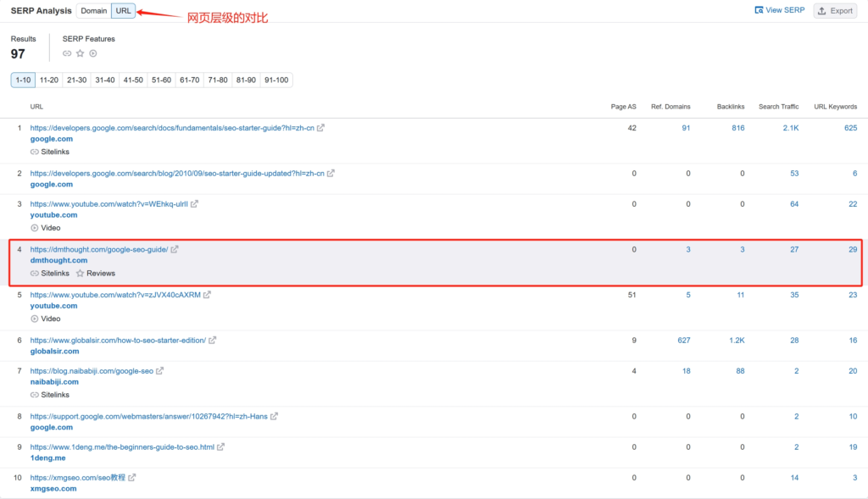The height and width of the screenshot is (499, 868).
Task: Select the URL view toggle
Action: point(123,11)
